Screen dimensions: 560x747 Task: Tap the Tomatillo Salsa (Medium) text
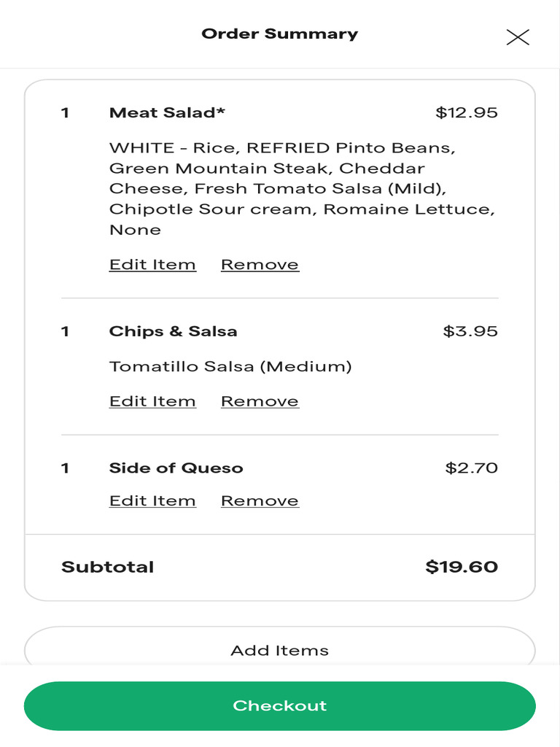tap(230, 366)
